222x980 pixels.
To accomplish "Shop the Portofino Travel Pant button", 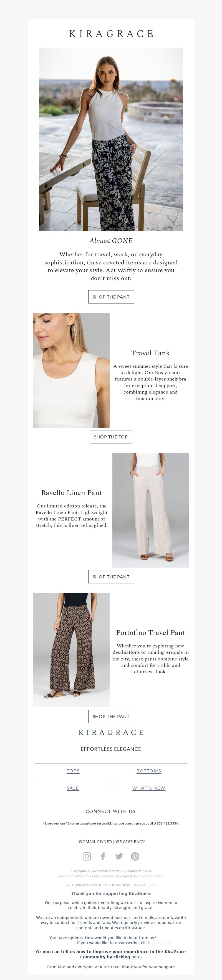I will point(111,716).
